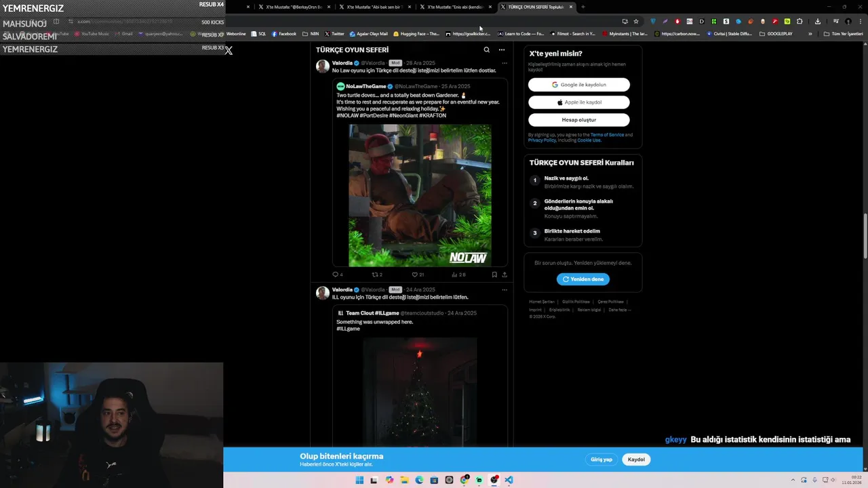Open the Terms of Service link
The height and width of the screenshot is (488, 868).
tap(607, 135)
